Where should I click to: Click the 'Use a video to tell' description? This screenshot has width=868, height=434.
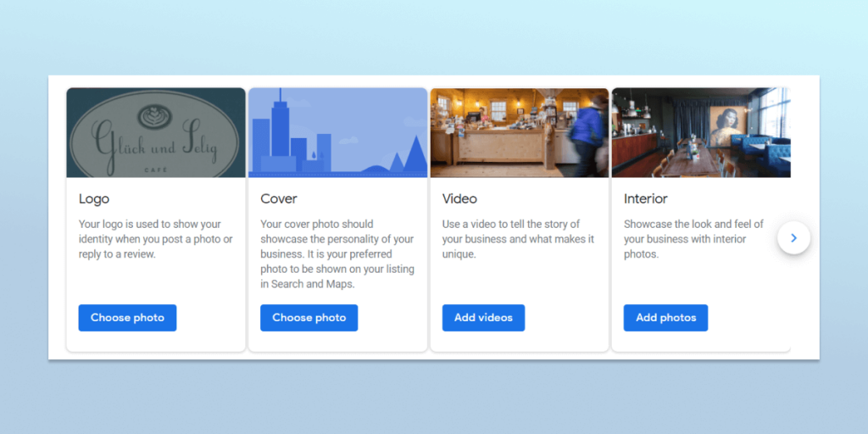coord(518,239)
